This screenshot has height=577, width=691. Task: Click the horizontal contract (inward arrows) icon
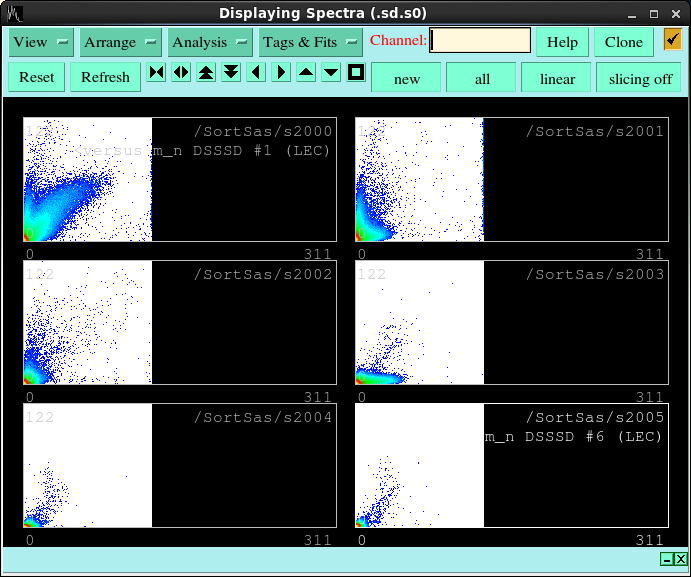(156, 72)
